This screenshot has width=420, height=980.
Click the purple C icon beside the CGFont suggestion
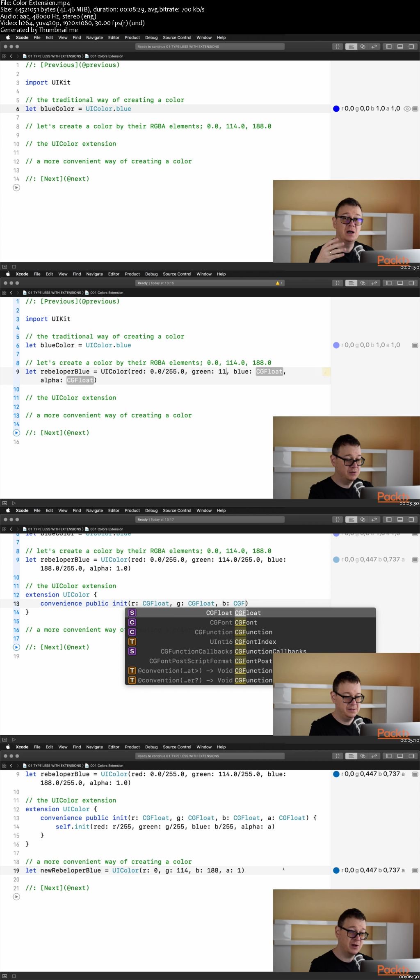pos(132,622)
